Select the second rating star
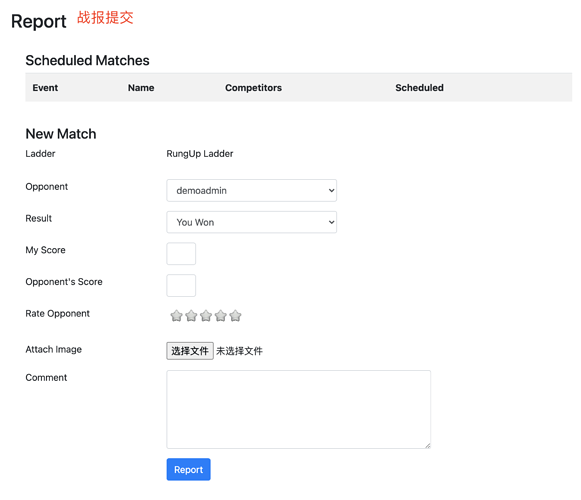Viewport: 581px width, 500px height. pos(191,316)
